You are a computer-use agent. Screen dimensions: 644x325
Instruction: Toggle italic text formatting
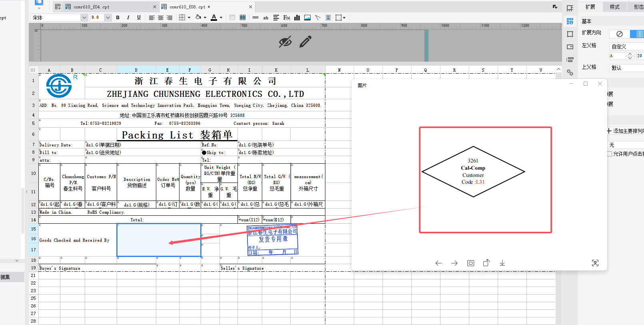tap(128, 18)
